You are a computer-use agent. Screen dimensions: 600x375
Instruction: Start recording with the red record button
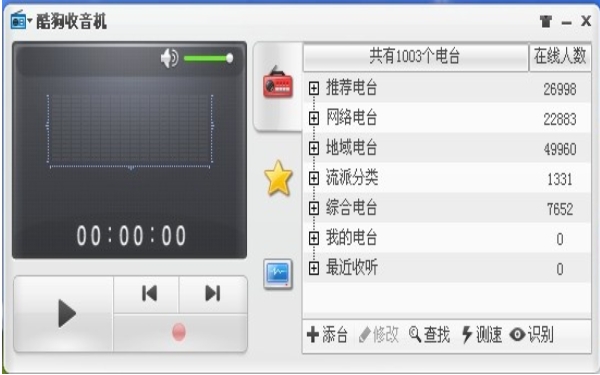180,332
